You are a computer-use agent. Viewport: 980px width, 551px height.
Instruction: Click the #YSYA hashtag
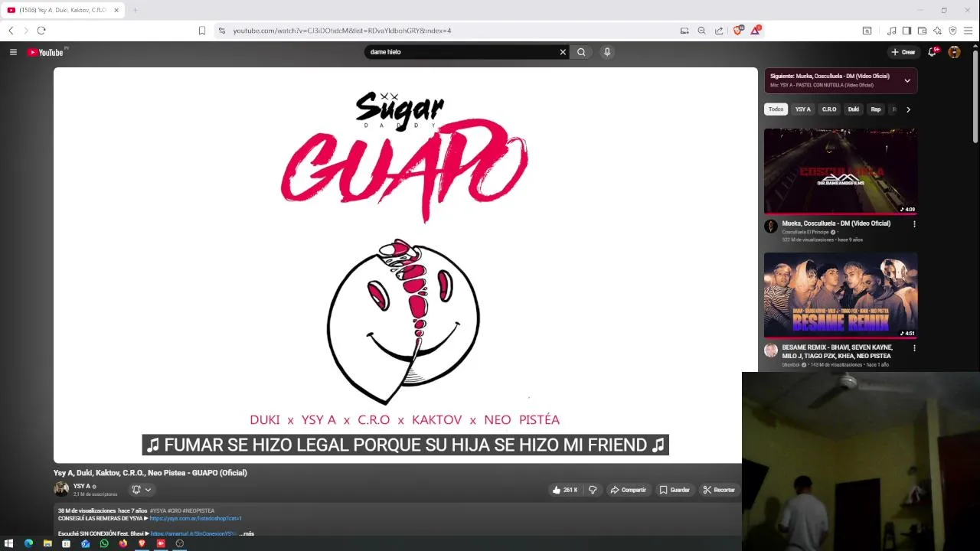click(x=158, y=510)
